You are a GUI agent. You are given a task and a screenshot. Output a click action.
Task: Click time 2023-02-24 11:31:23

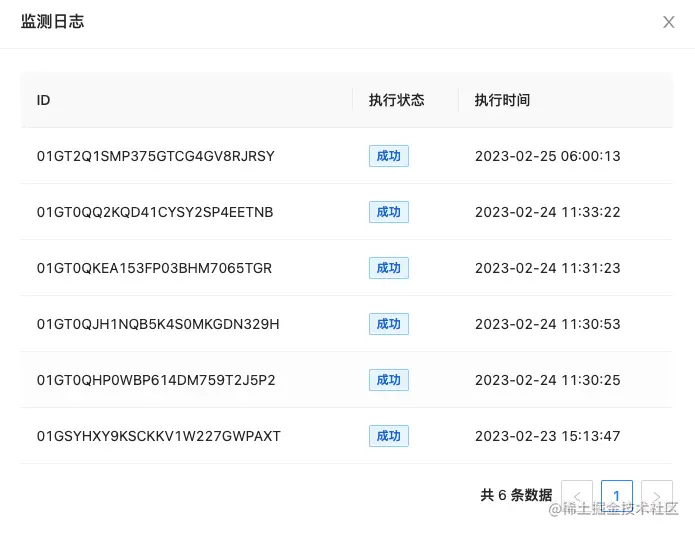tap(547, 268)
